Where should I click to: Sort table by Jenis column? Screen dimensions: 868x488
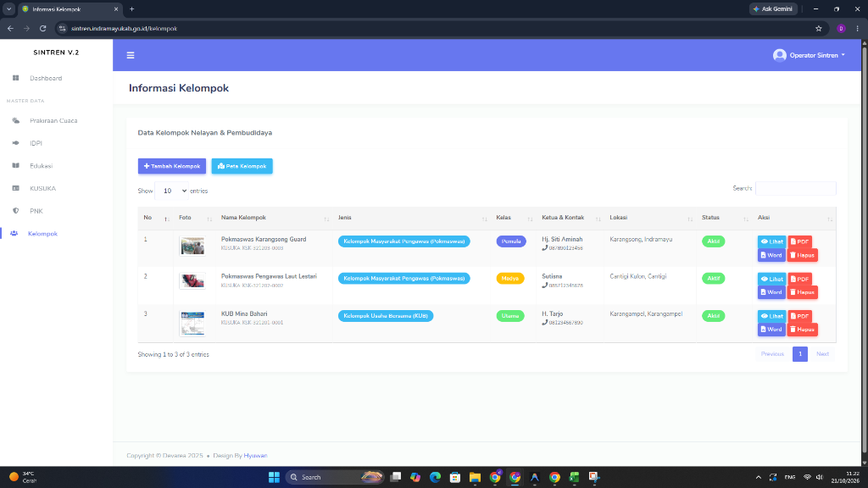[411, 218]
